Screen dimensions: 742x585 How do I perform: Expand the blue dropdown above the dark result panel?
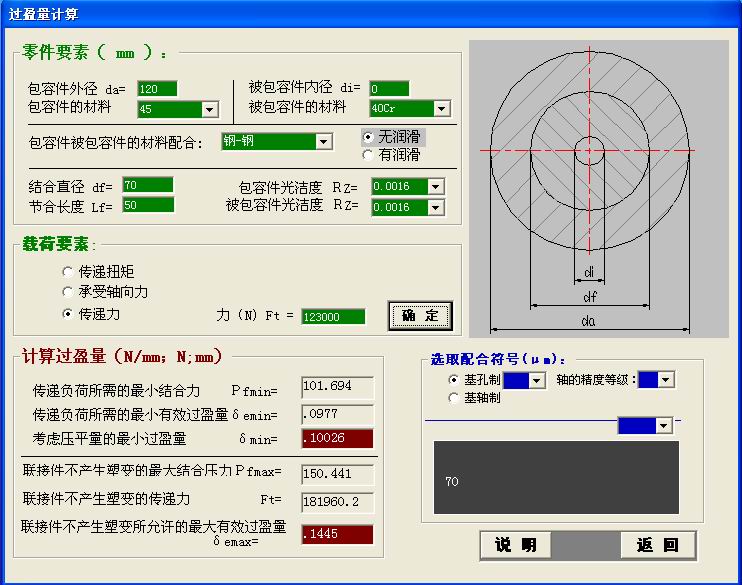tap(663, 425)
